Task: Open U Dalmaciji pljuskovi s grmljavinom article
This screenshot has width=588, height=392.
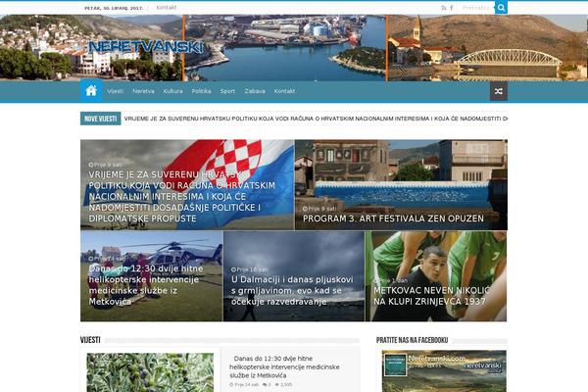Action: click(294, 276)
